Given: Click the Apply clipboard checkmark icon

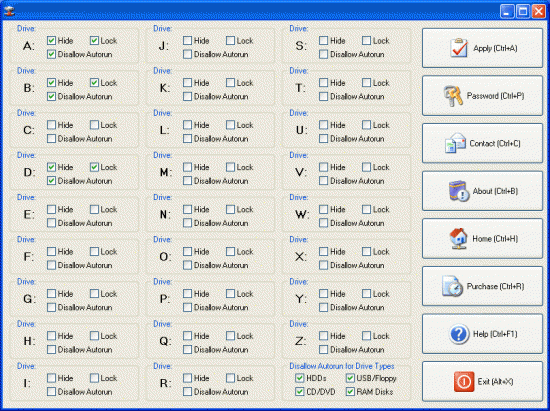Looking at the screenshot, I should pos(459,48).
